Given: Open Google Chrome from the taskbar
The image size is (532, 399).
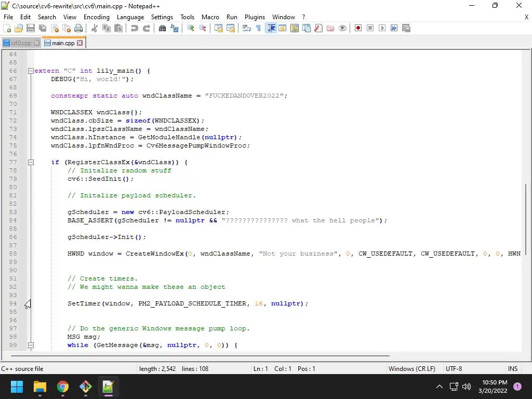Looking at the screenshot, I should point(63,387).
